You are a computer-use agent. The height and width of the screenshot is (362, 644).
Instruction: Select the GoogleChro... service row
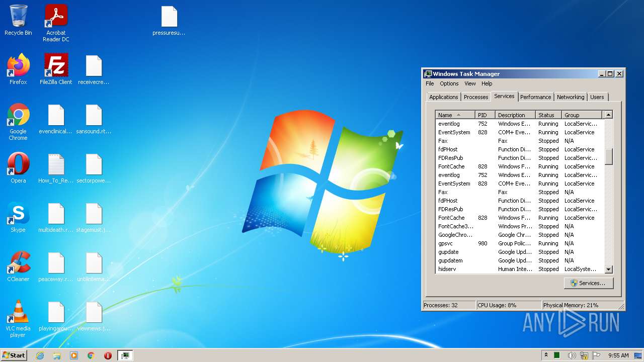point(520,235)
